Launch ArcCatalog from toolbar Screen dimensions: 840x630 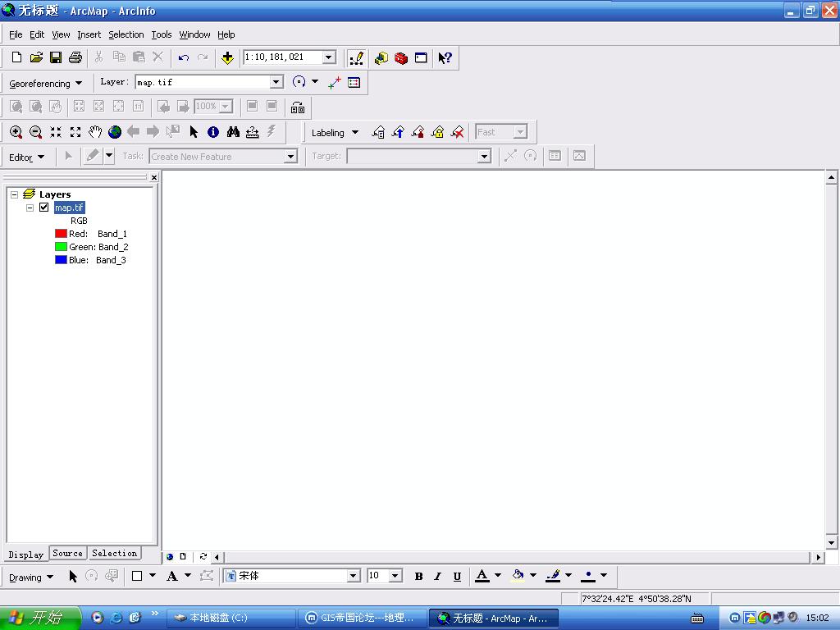coord(381,57)
